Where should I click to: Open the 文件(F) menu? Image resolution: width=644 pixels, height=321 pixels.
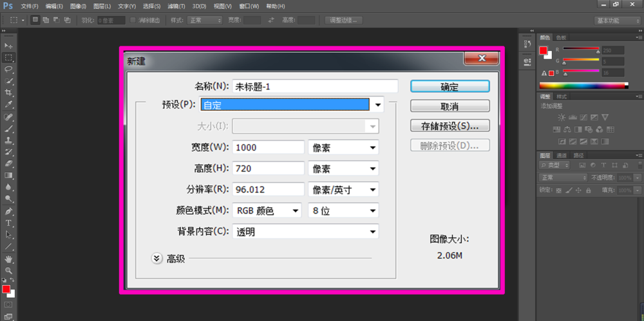pyautogui.click(x=30, y=6)
